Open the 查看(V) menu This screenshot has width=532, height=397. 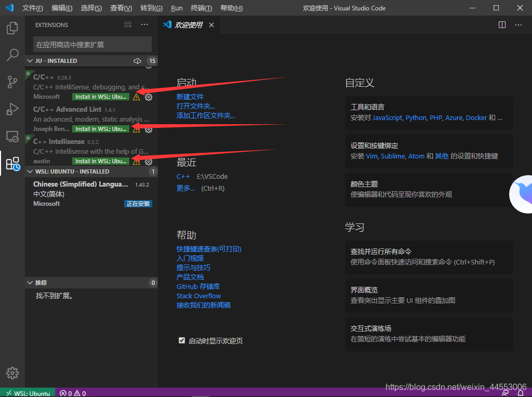click(121, 8)
